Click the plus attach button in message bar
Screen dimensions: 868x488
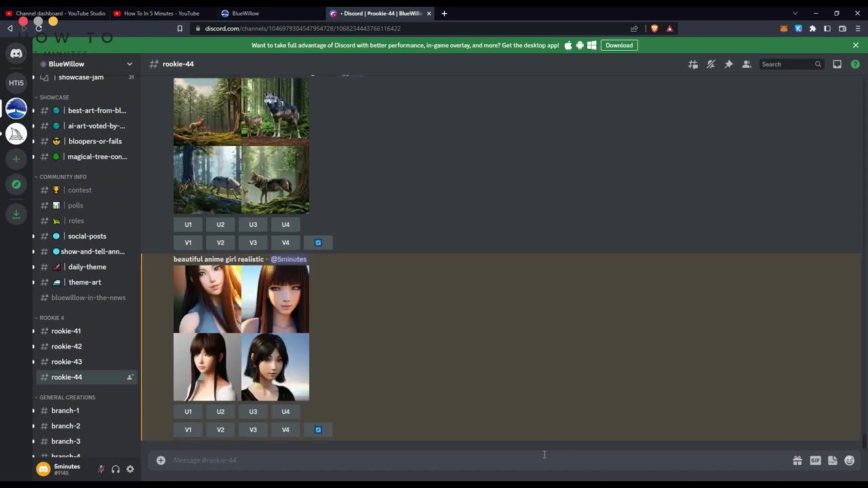[x=161, y=460]
